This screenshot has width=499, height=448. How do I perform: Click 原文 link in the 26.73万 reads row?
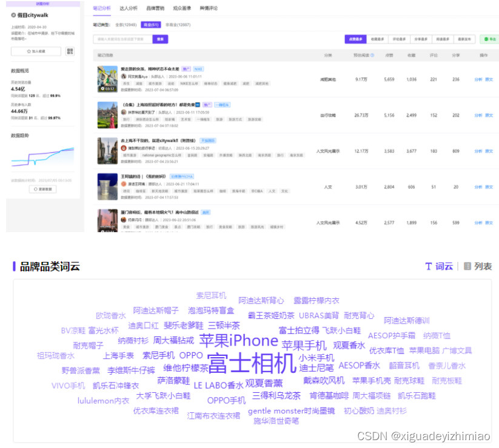tap(489, 115)
